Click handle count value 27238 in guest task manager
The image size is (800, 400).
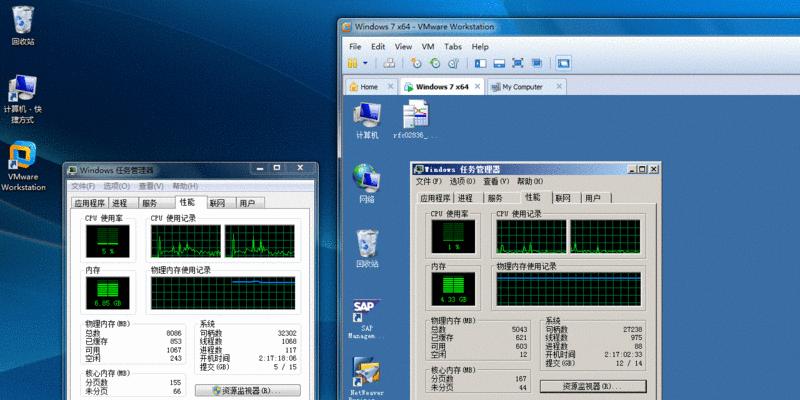pos(632,329)
